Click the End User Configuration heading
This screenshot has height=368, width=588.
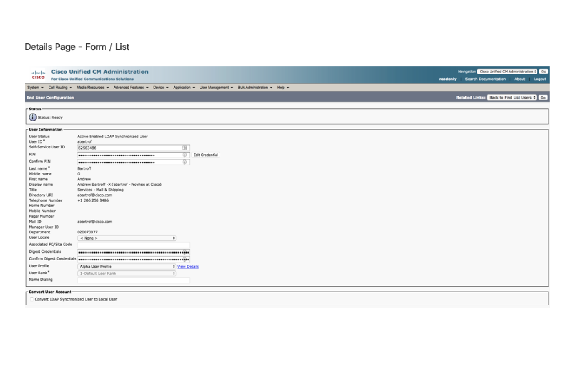51,98
